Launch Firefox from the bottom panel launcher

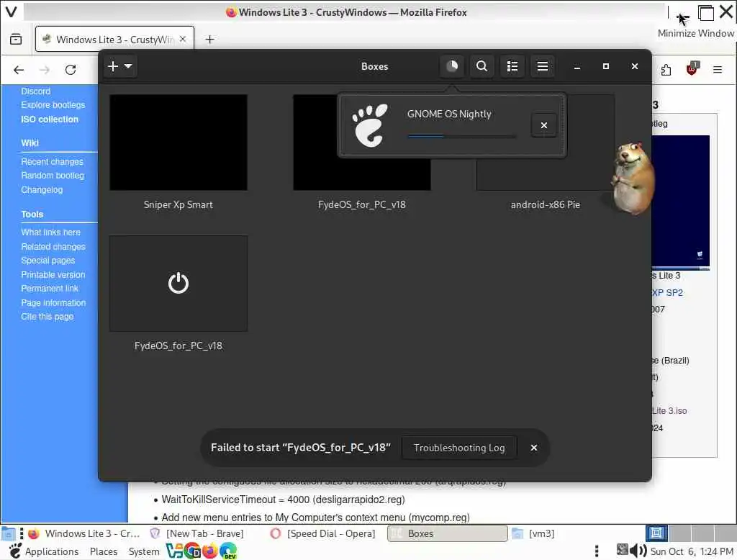coord(210,551)
